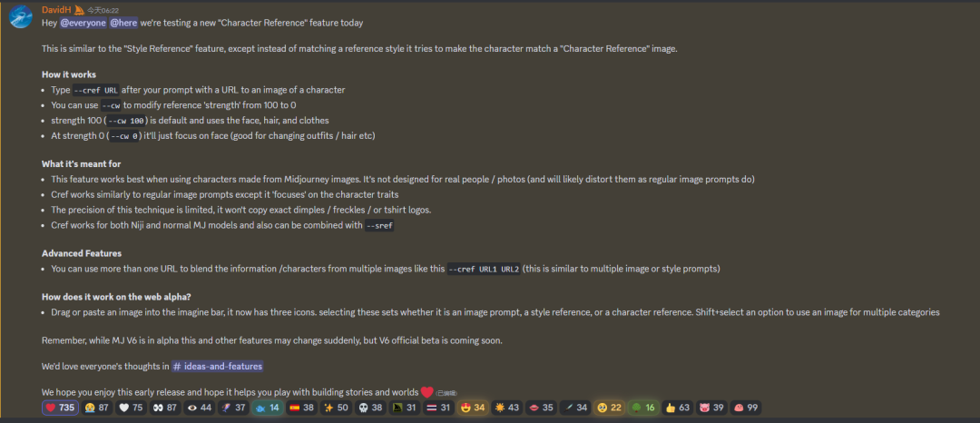
Task: Click the '--cref URL' code snippet
Action: click(x=95, y=90)
